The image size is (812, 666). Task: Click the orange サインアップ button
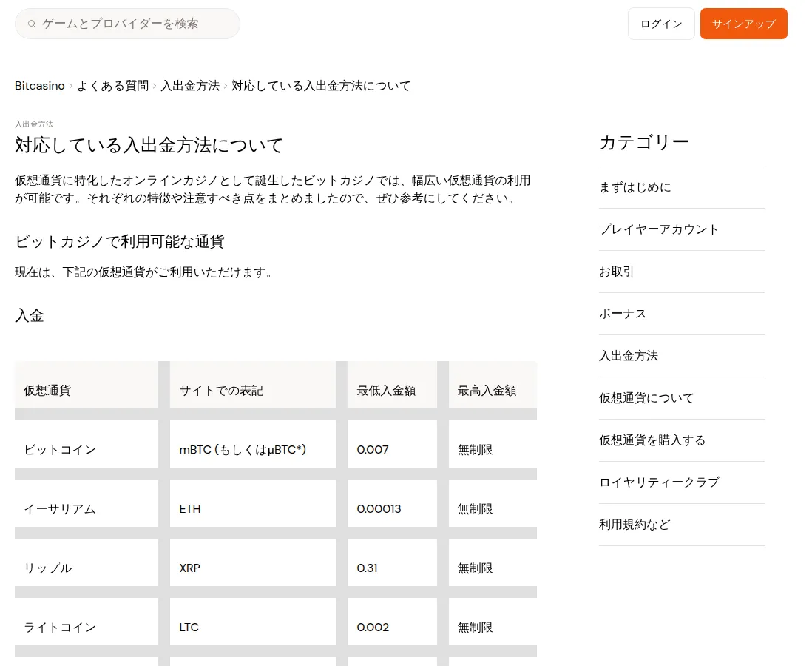tap(744, 24)
